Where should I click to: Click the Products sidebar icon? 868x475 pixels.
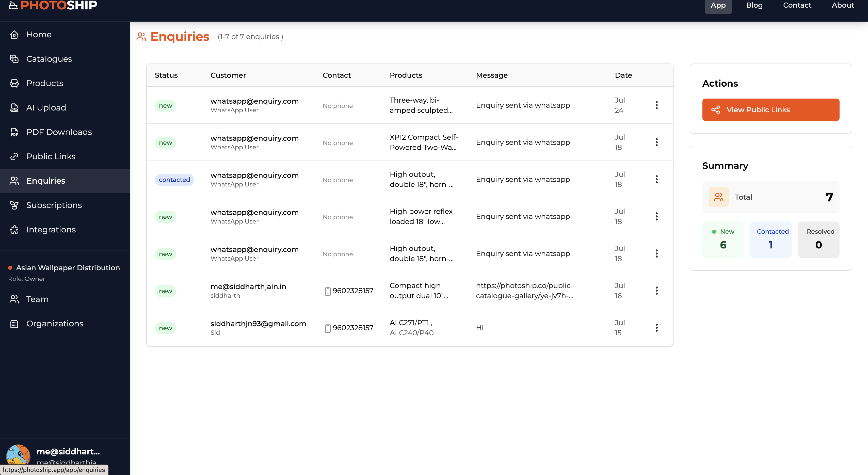tap(14, 83)
